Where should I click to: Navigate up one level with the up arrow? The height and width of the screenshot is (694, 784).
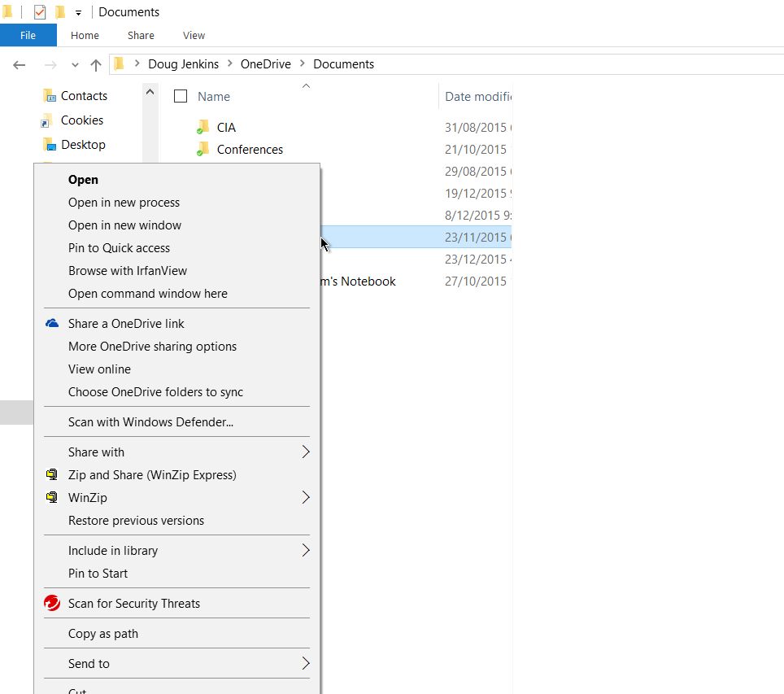click(x=96, y=64)
